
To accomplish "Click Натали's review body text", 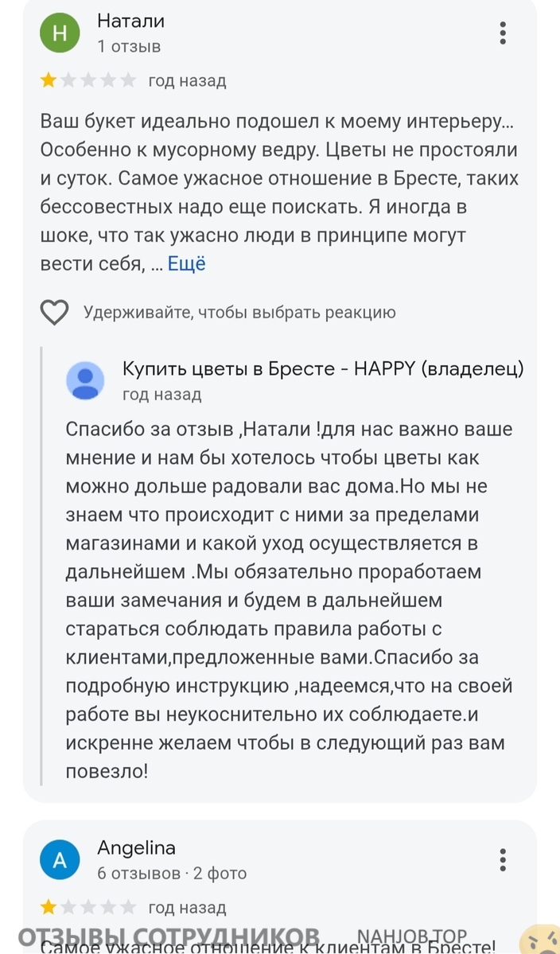I will pyautogui.click(x=278, y=193).
